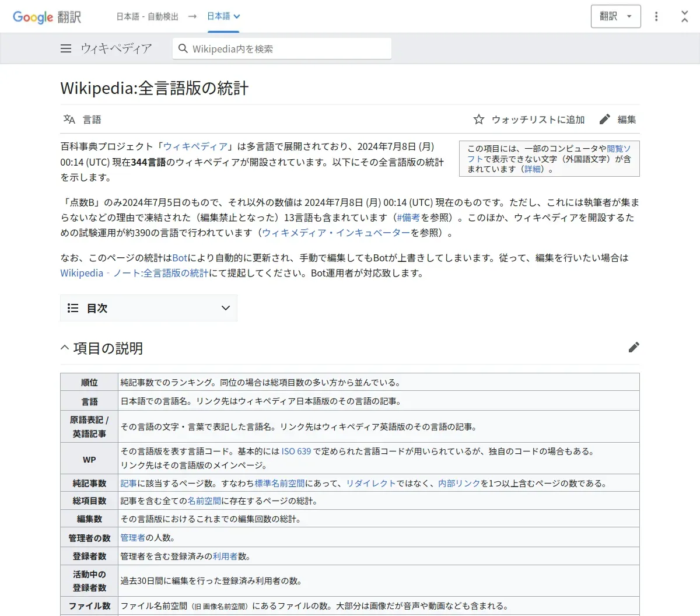Screen dimensions: 700x616
Task: Click the 原語表記 / 英語記事 header cell
Action: coord(89,427)
